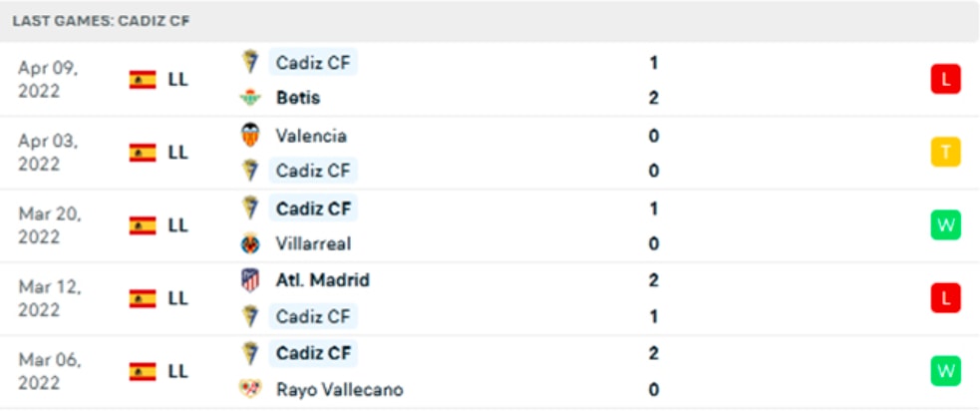Click green W badge for Villarreal match
This screenshot has width=980, height=417.
pyautogui.click(x=945, y=225)
